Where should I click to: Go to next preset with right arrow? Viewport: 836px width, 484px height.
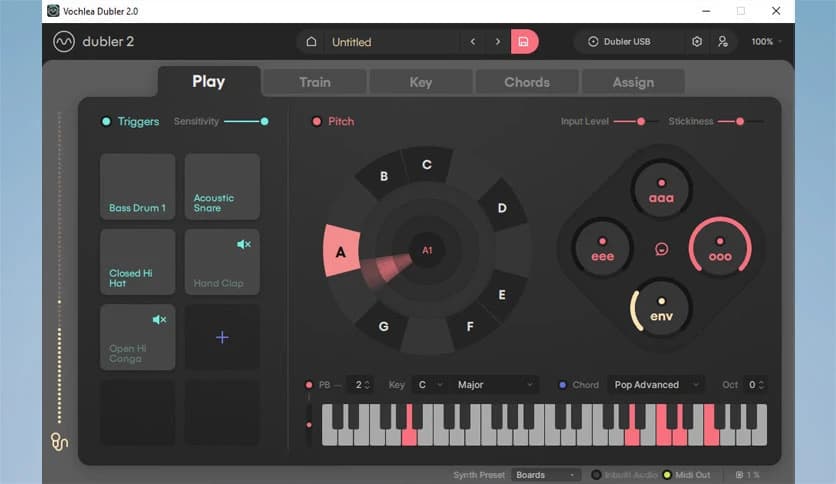coord(497,42)
